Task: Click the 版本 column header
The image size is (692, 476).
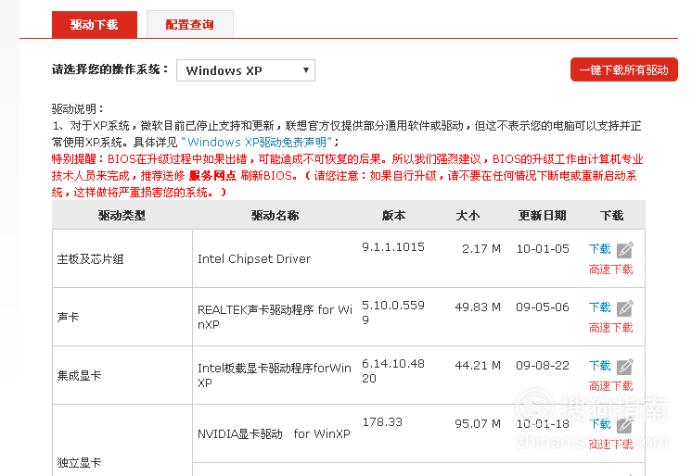Action: (x=394, y=215)
